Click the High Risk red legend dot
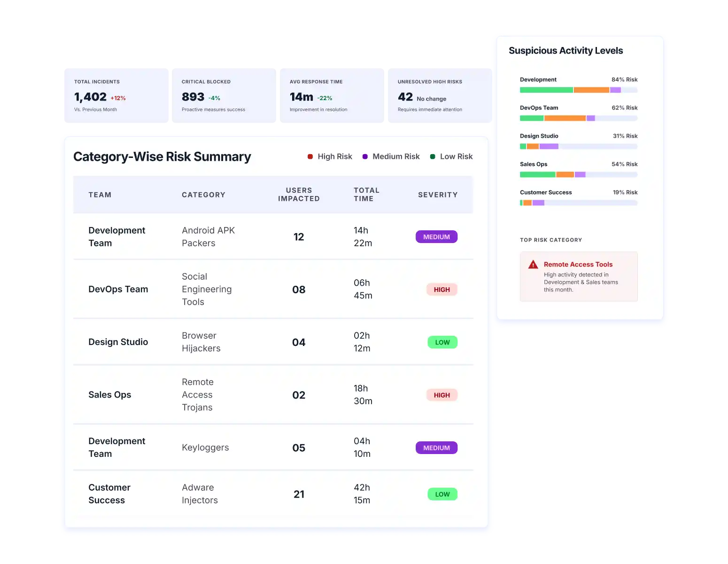 310,157
